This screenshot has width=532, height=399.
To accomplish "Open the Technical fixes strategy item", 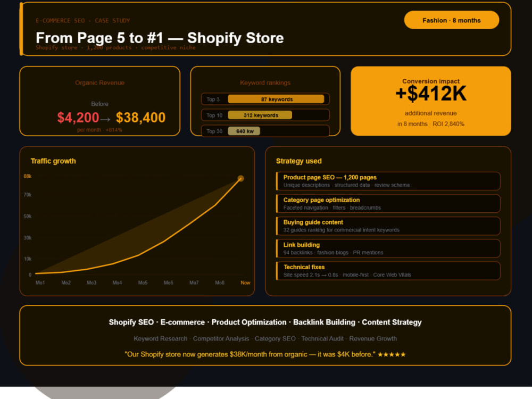I will tap(388, 271).
